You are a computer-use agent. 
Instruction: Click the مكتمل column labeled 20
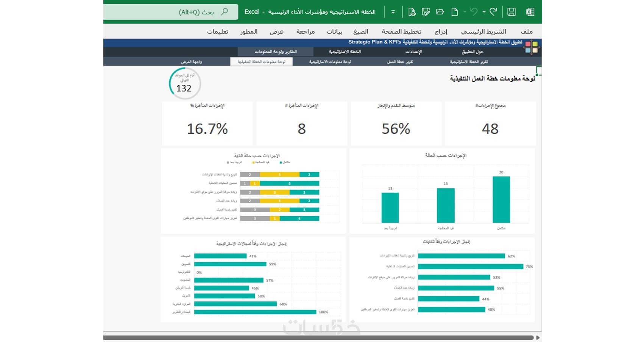[x=501, y=200]
